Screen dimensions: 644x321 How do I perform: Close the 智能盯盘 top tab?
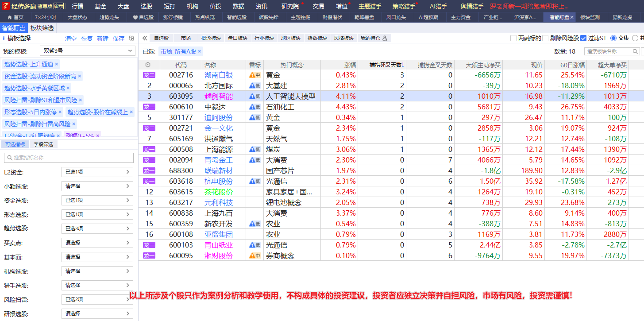572,17
